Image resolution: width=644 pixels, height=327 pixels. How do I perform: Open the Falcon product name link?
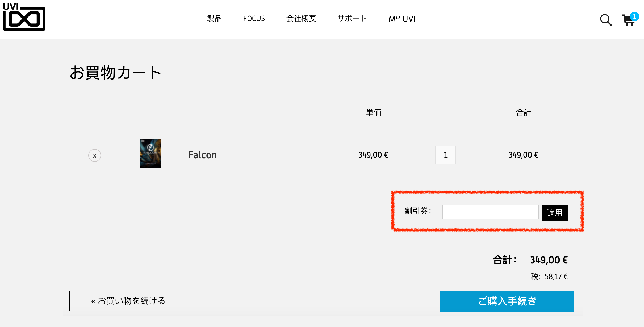click(202, 155)
